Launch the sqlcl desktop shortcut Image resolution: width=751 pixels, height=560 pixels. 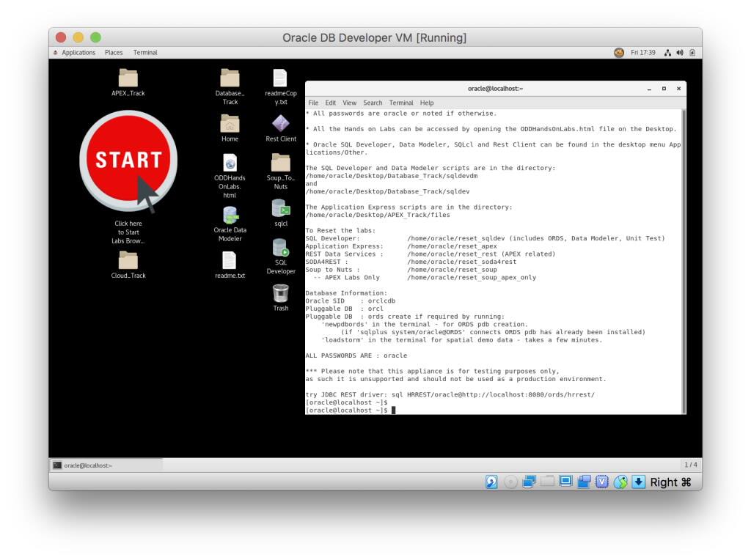pos(281,209)
